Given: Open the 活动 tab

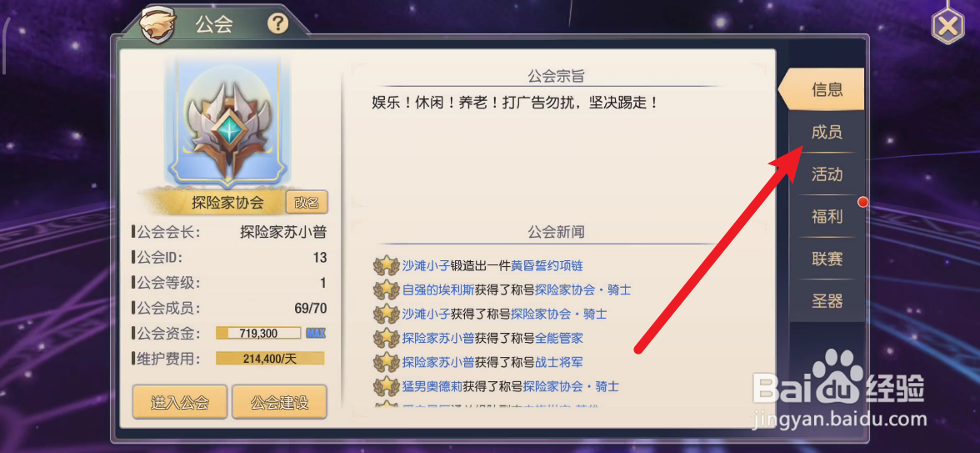Looking at the screenshot, I should coord(827,174).
